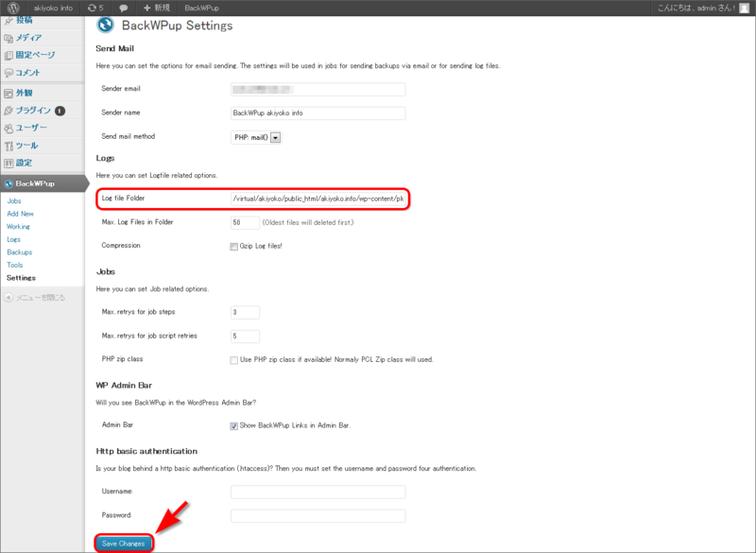Open the コメント comments sidebar menu
Screen dimensions: 756x553
[x=27, y=73]
